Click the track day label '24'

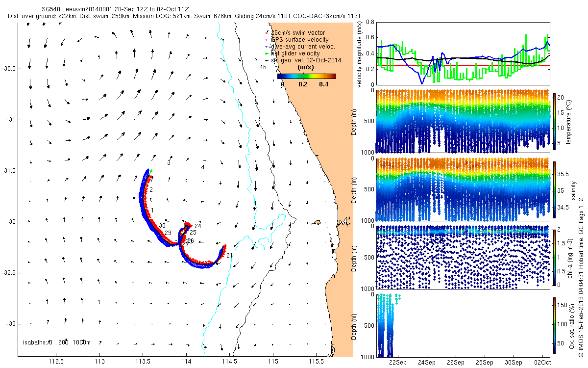coord(198,226)
